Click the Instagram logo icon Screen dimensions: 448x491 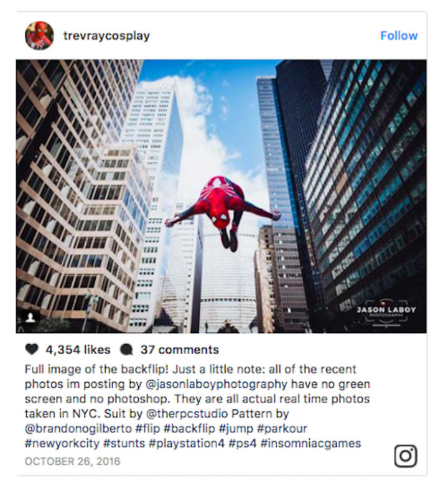406,456
